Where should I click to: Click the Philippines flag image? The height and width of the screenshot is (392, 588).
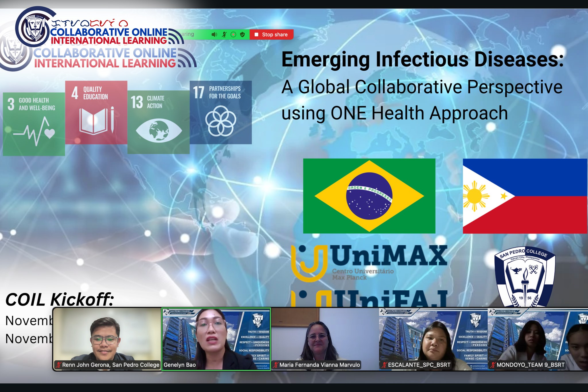[x=525, y=196]
